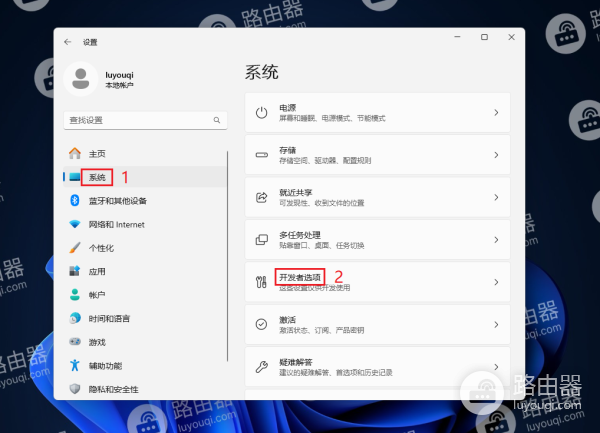This screenshot has height=433, width=600.
Task: Open the 疑难解答 settings entry
Action: (x=377, y=367)
